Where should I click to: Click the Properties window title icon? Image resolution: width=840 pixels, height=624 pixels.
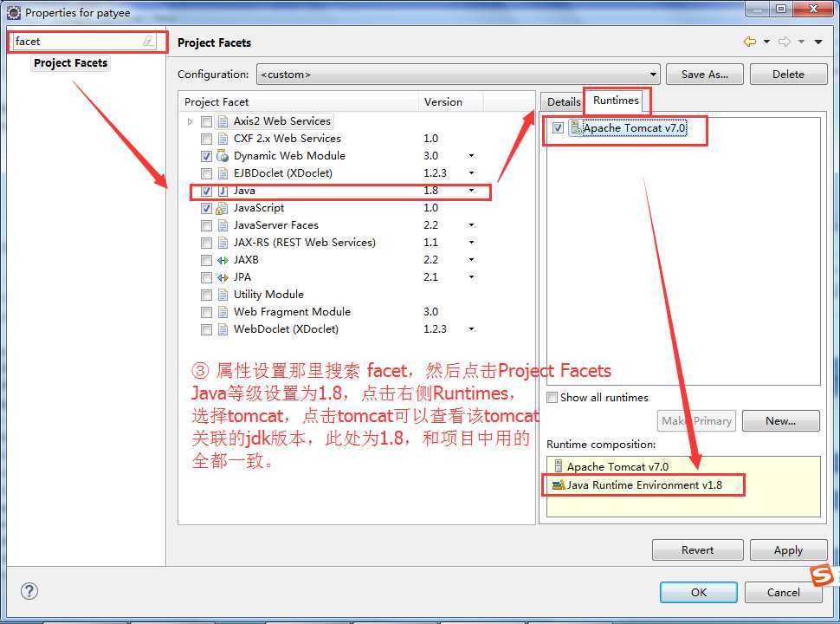tap(13, 12)
